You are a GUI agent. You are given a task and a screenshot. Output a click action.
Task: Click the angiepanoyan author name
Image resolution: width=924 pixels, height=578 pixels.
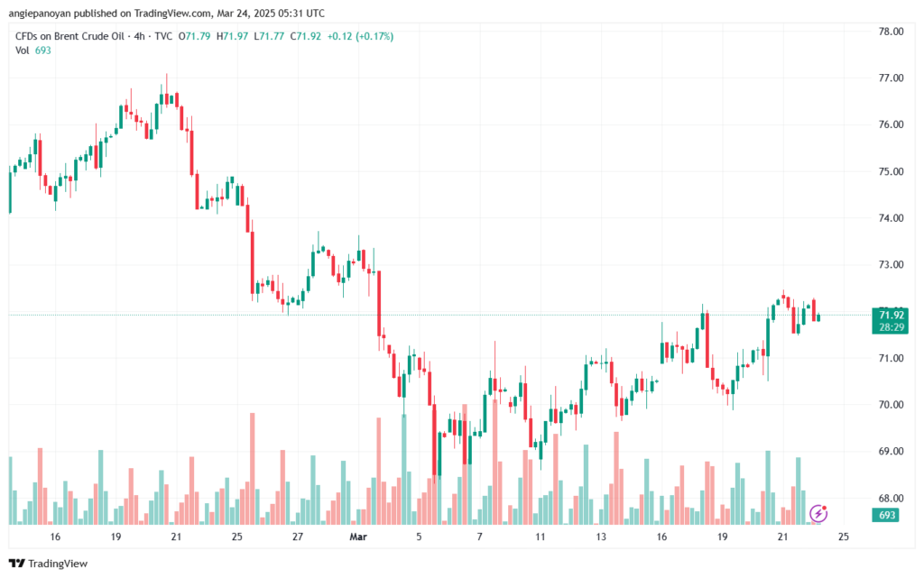click(x=47, y=13)
